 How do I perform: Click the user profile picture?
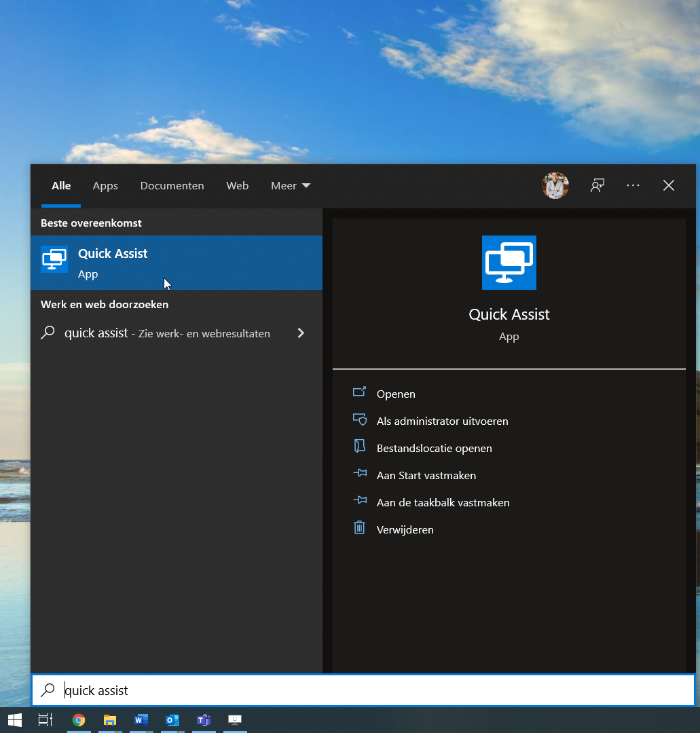[555, 185]
